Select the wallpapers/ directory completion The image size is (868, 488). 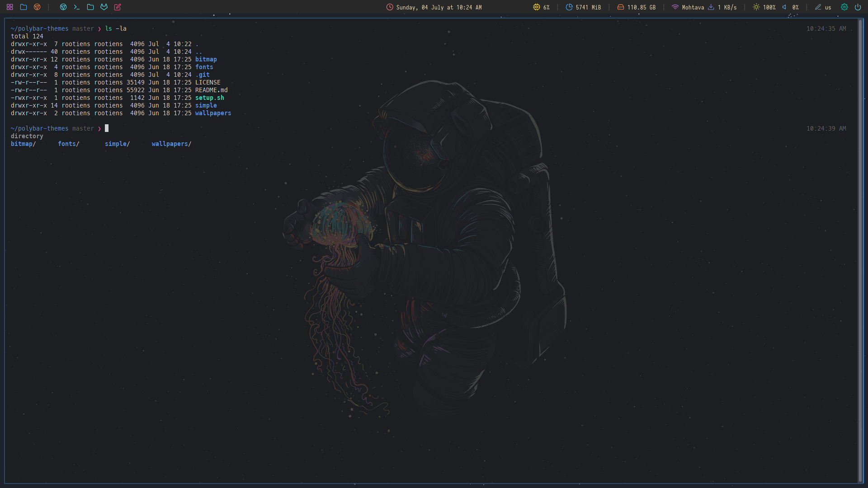click(171, 144)
